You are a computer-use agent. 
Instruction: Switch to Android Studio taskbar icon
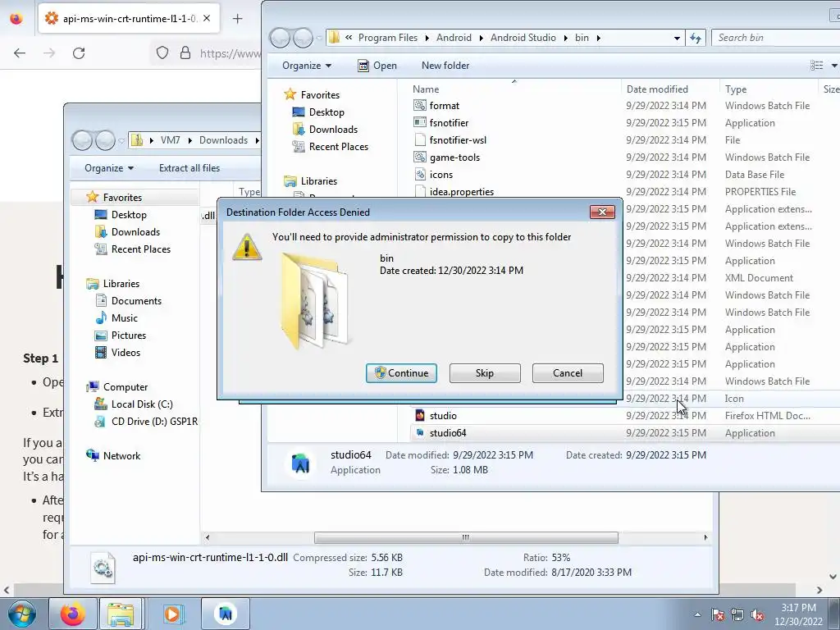coord(225,614)
